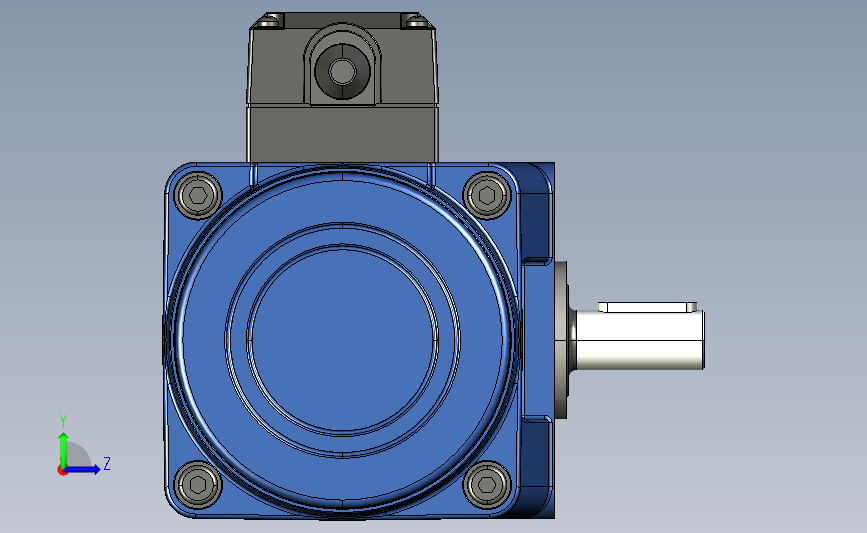The width and height of the screenshot is (867, 533).
Task: Click the Z axis label
Action: [107, 463]
